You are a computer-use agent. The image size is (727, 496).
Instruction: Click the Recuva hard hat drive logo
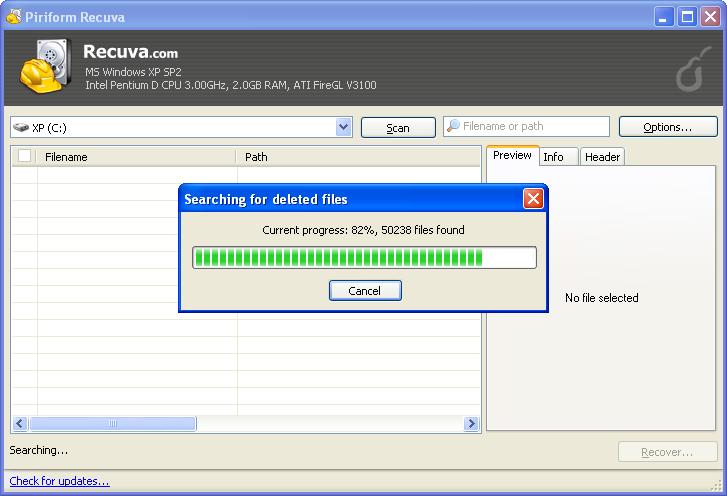[44, 66]
